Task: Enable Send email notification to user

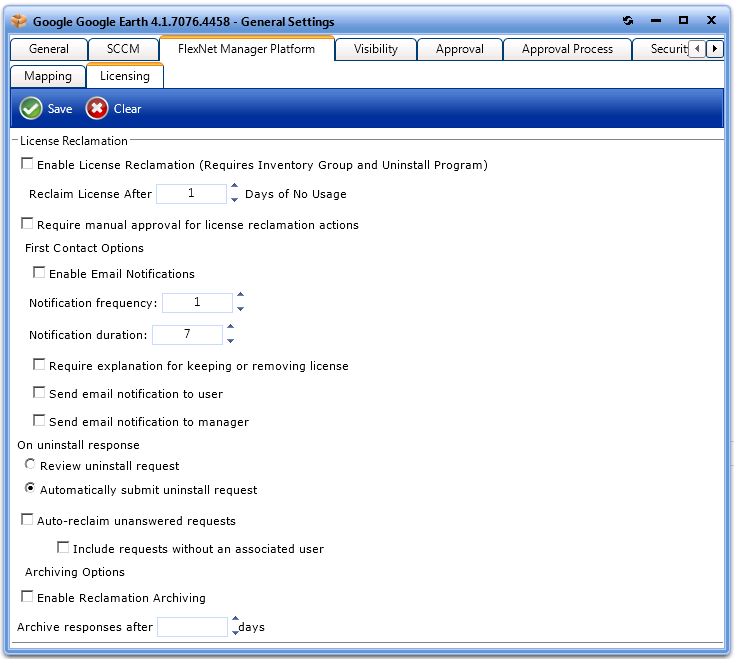Action: coord(39,392)
